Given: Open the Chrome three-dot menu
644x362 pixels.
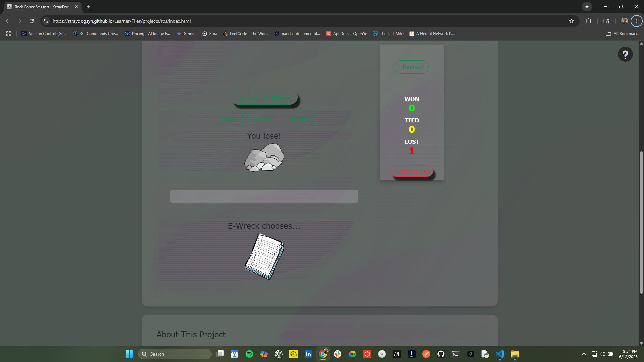Looking at the screenshot, I should [637, 21].
